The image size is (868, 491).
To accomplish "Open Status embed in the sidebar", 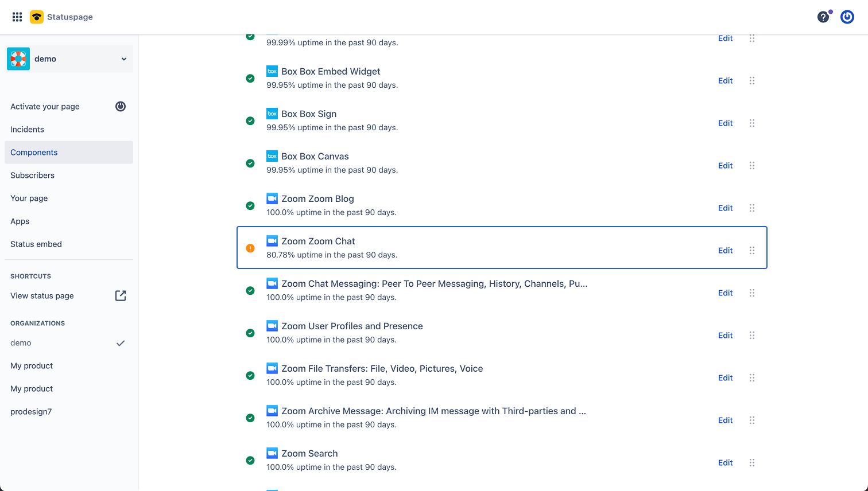I will [x=69, y=244].
